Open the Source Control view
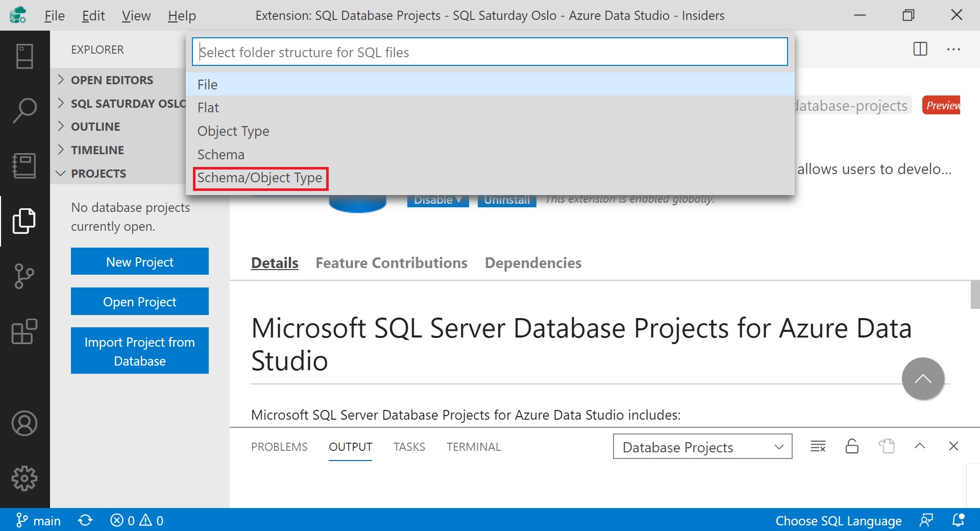The height and width of the screenshot is (531, 980). click(x=24, y=276)
